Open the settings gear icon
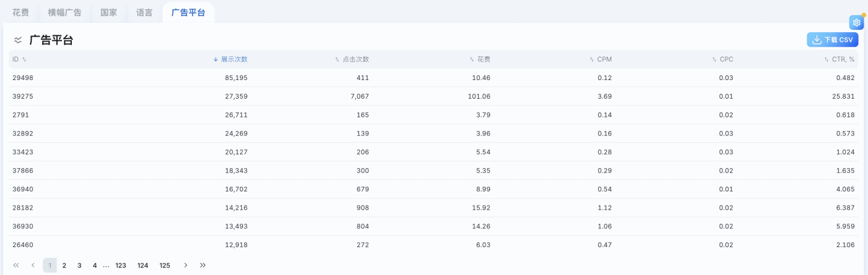 [x=856, y=23]
